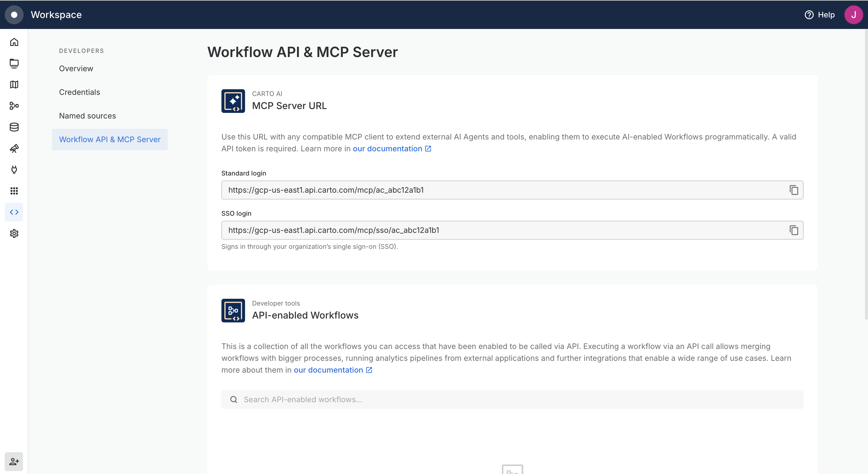Click the MCP Server URL heading

pyautogui.click(x=289, y=105)
